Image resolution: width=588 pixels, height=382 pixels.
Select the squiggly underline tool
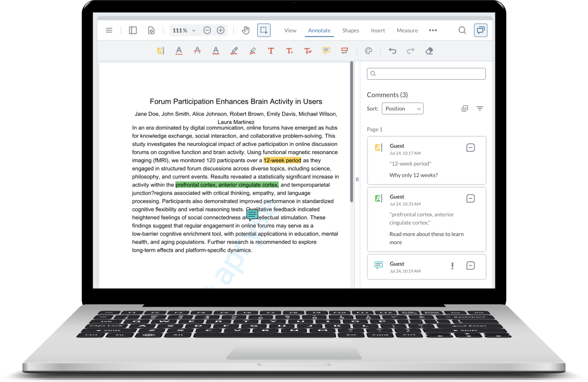tap(216, 51)
